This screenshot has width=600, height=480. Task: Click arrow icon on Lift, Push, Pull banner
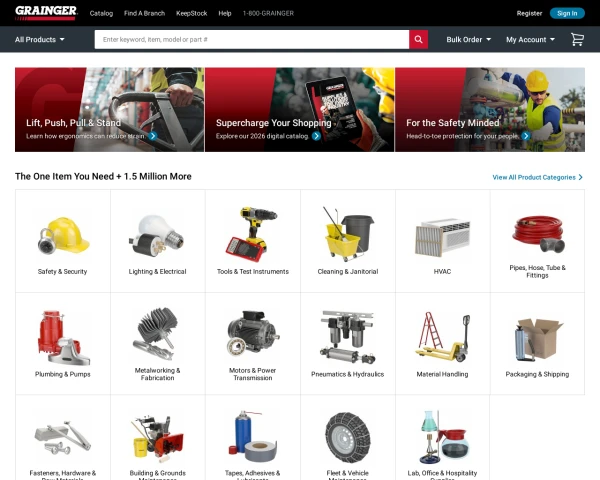point(153,136)
